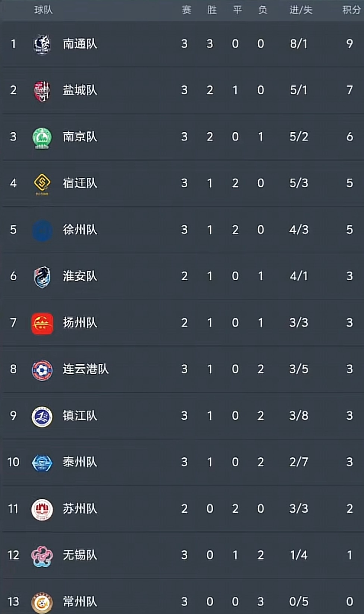This screenshot has width=364, height=614.
Task: Select the 胜 column header
Action: pyautogui.click(x=212, y=10)
